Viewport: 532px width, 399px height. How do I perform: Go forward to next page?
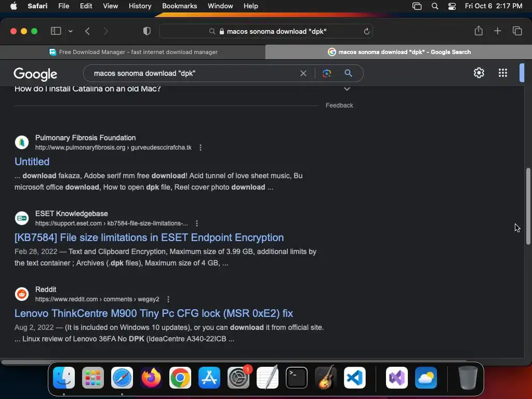point(105,31)
